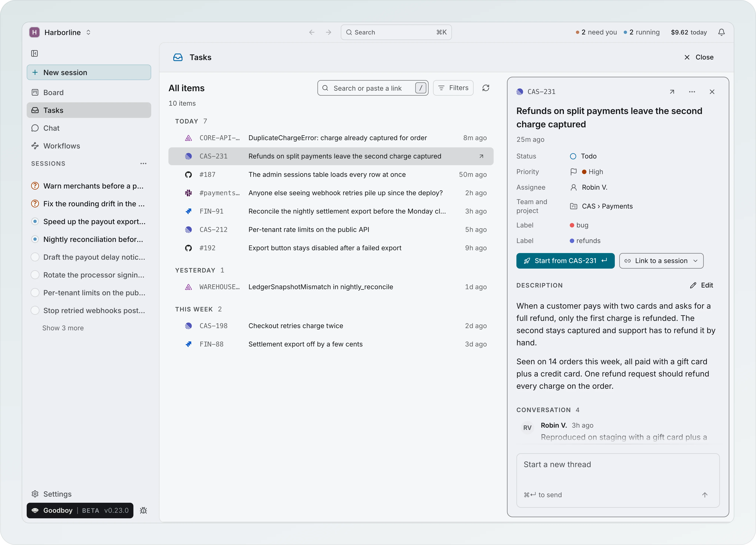Click the GitHub icon on #187 row
This screenshot has width=756, height=545.
tap(188, 174)
